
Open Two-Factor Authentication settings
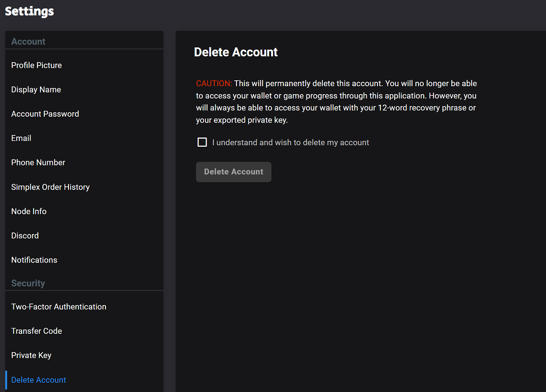[x=84, y=307]
